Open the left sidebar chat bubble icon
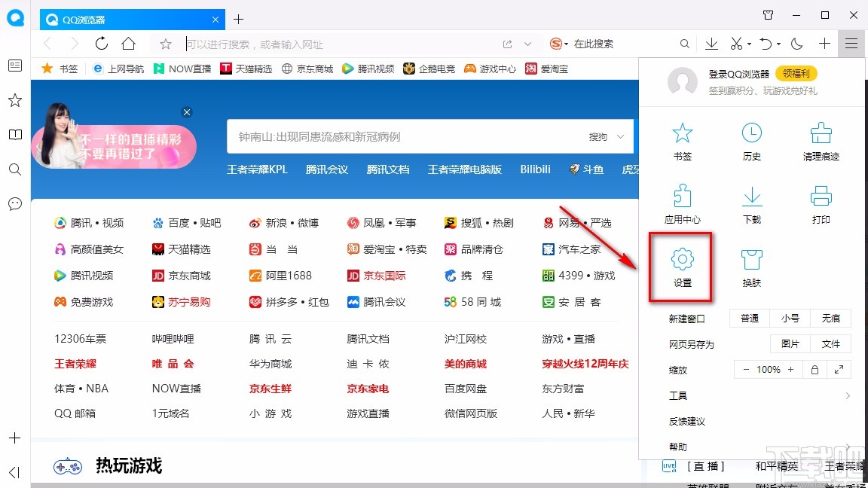Screen dimensions: 868x488 (15, 203)
